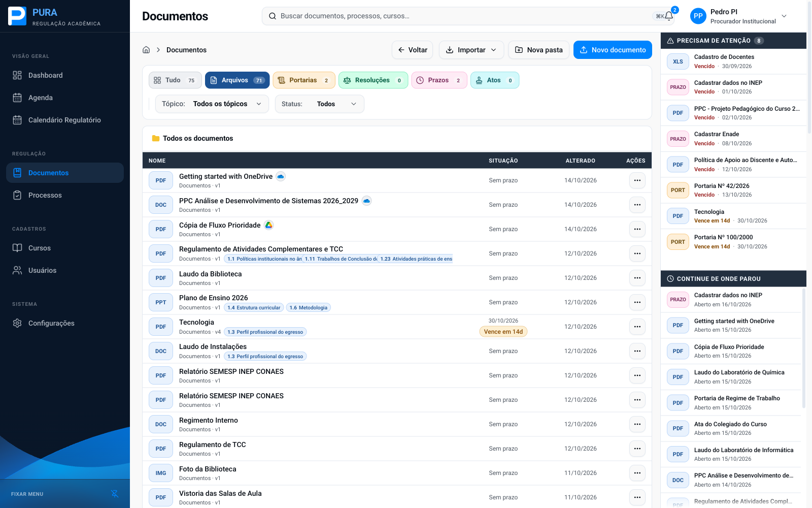Open actions menu for Getting started with OneDrive
This screenshot has height=508, width=812.
point(637,180)
